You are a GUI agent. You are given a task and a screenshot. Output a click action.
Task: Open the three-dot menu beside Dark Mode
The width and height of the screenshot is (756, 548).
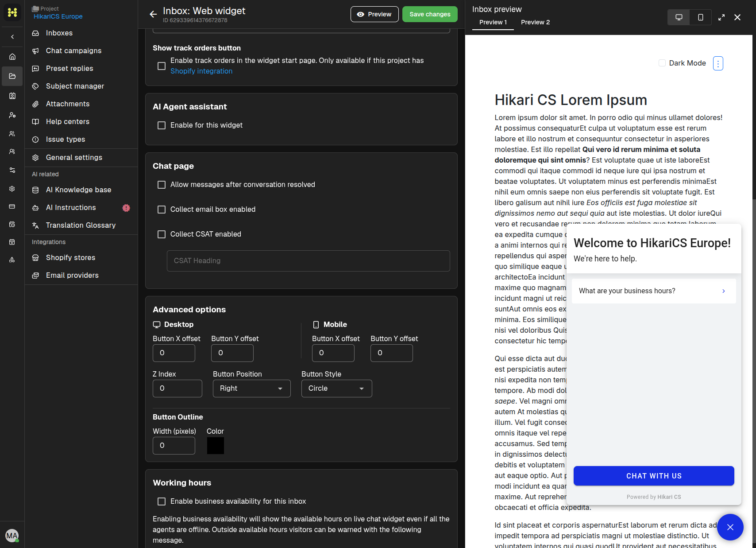(x=718, y=63)
